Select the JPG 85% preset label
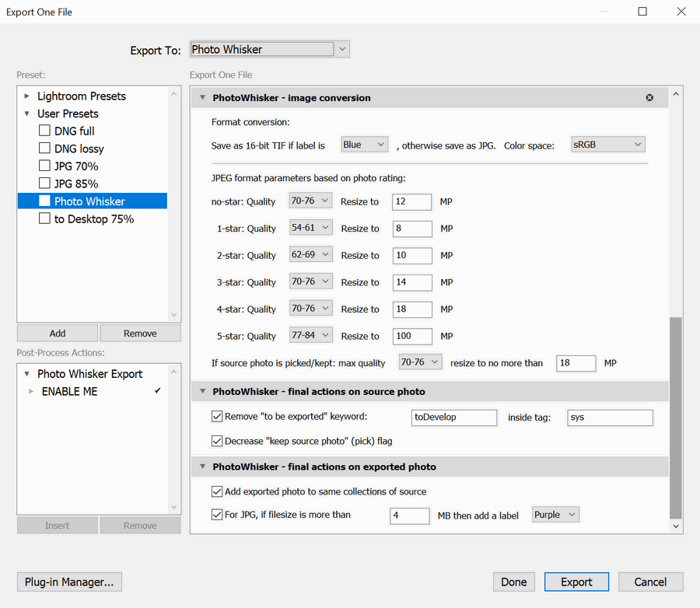This screenshot has width=700, height=608. (76, 183)
